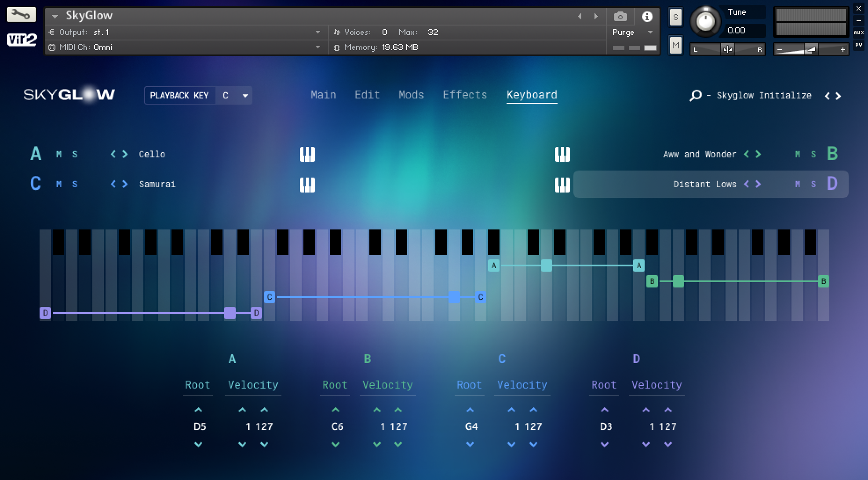Expand the Output st.1 dropdown
This screenshot has height=480, width=868.
(x=317, y=32)
